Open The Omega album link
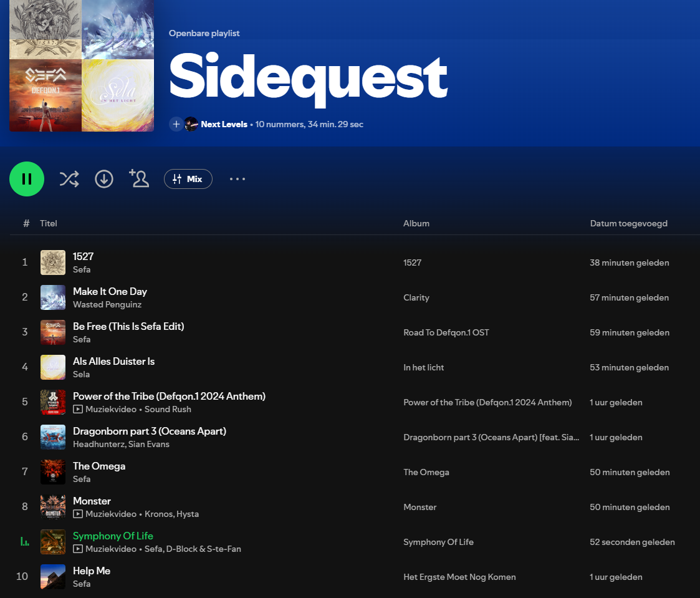 coord(426,472)
